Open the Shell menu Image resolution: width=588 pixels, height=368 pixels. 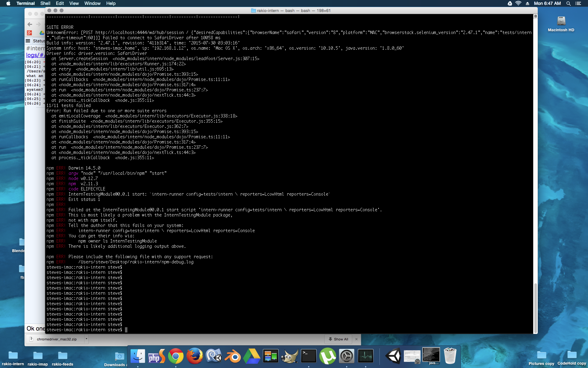pyautogui.click(x=45, y=3)
